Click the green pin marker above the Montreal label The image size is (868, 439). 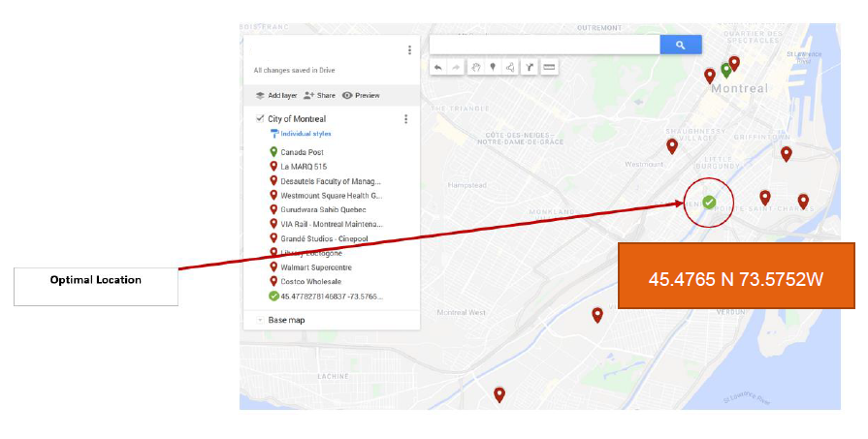pyautogui.click(x=726, y=70)
